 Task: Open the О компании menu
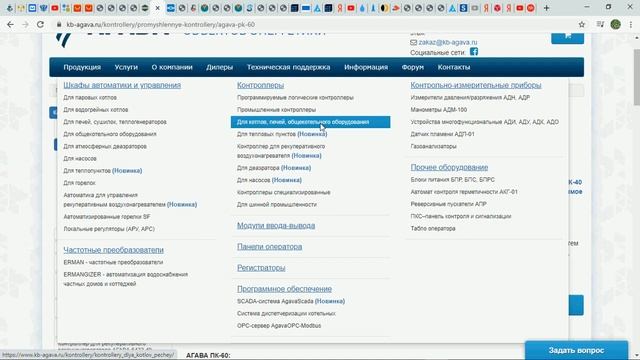click(172, 67)
